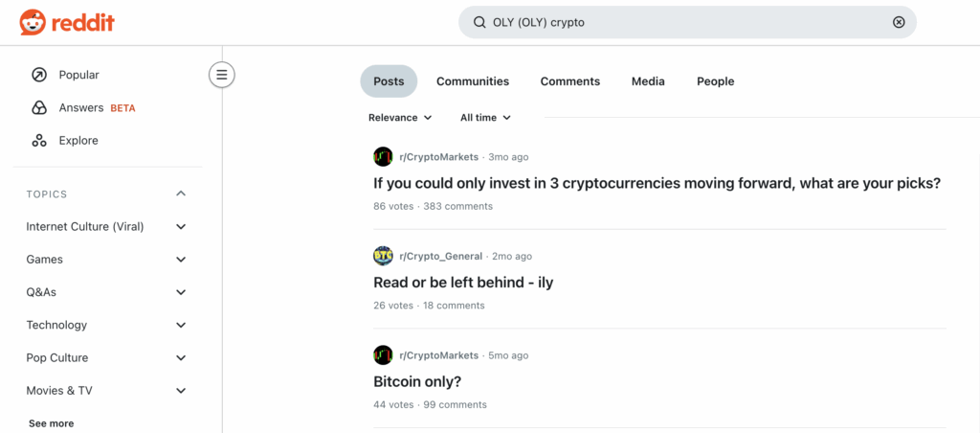Switch to the Comments tab
This screenshot has height=433, width=980.
pos(569,81)
